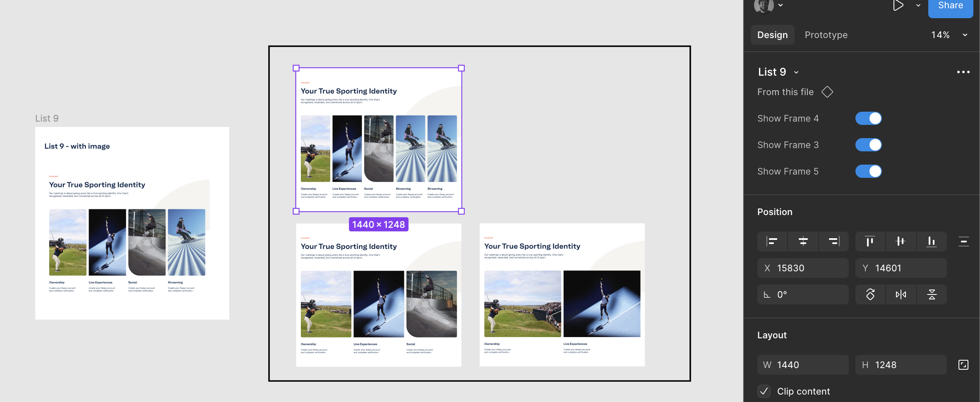The width and height of the screenshot is (980, 402).
Task: Toggle the Show Frame 3 switch
Action: [x=868, y=145]
